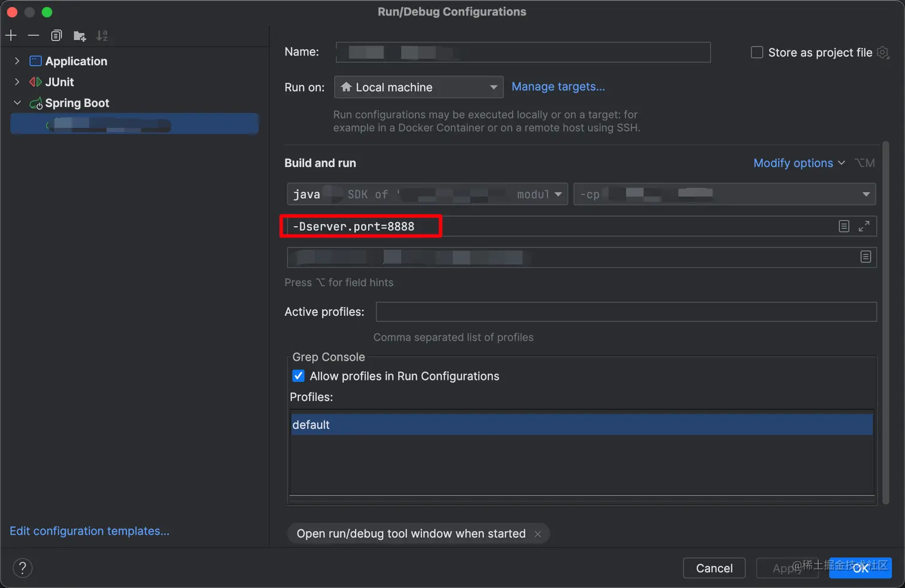905x588 pixels.
Task: Open the -cp classpath dropdown
Action: [724, 194]
